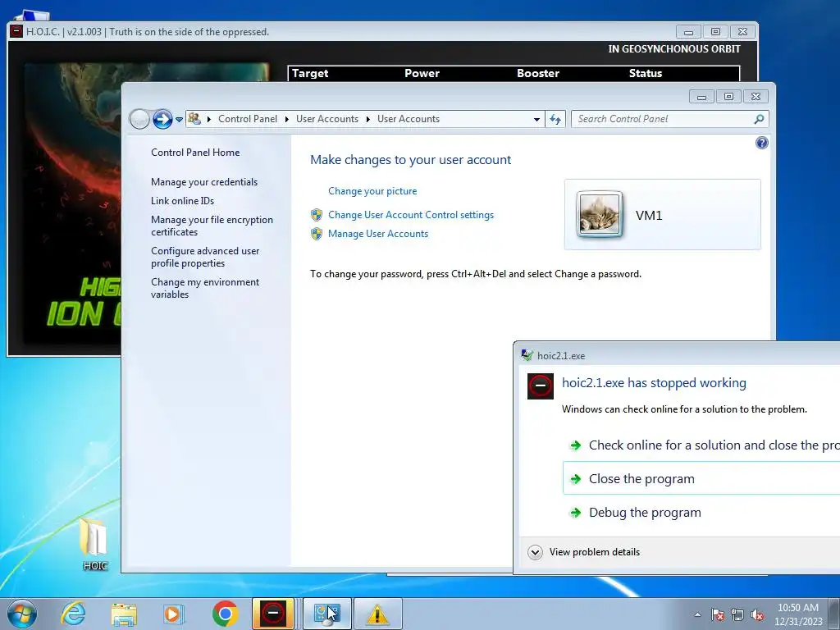Click Change your picture link

(372, 191)
